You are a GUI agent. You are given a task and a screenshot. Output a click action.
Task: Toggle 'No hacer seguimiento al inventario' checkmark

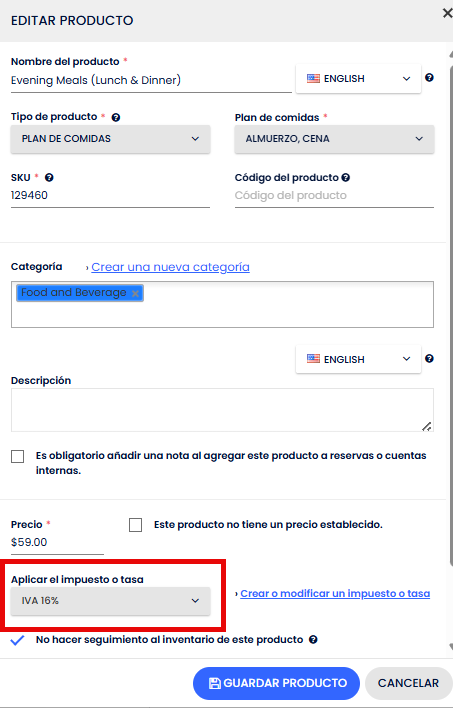[x=17, y=640]
